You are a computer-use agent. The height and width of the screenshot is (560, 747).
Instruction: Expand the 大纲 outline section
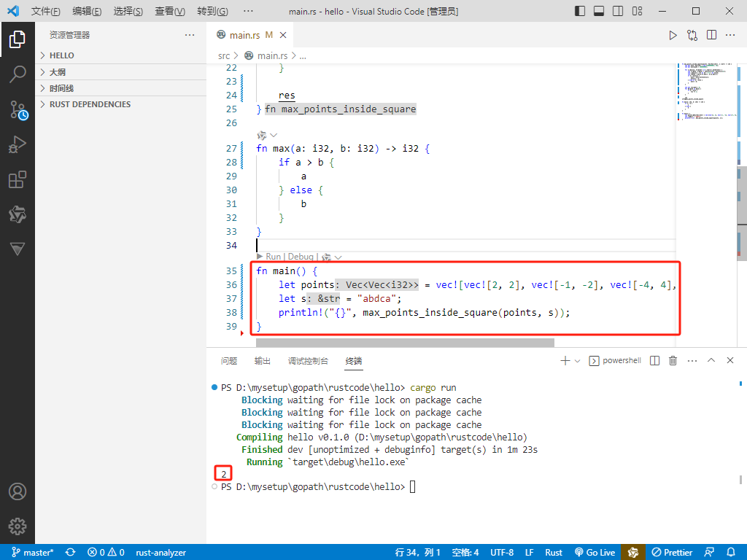pos(121,72)
